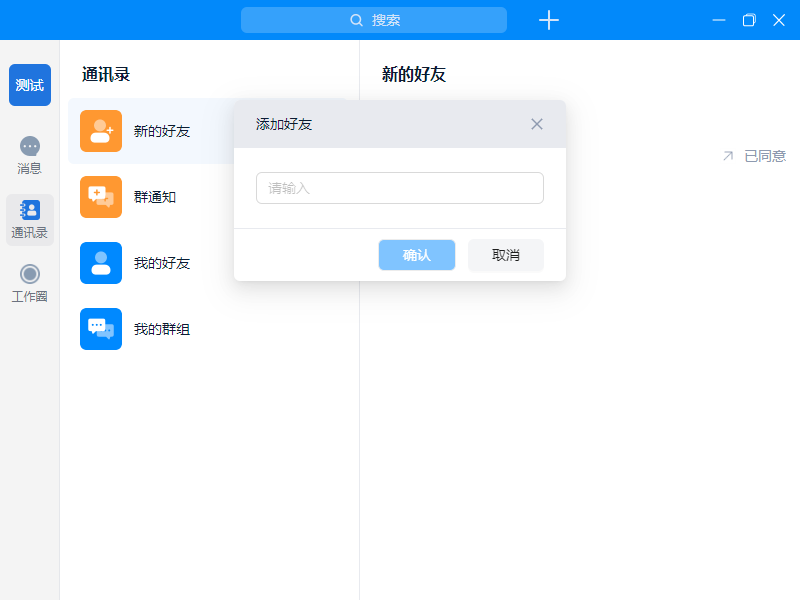Open the 群通知 group notifications entry
This screenshot has height=600, width=800.
coord(155,197)
